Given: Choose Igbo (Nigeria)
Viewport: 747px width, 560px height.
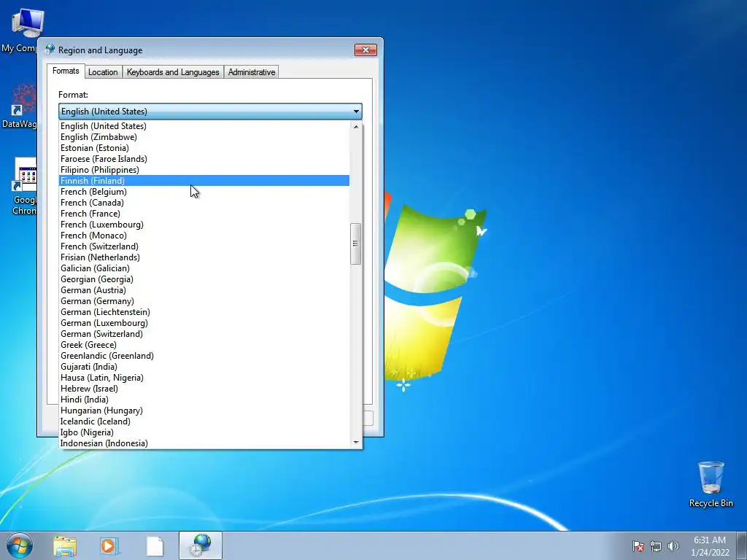Looking at the screenshot, I should pyautogui.click(x=204, y=433).
